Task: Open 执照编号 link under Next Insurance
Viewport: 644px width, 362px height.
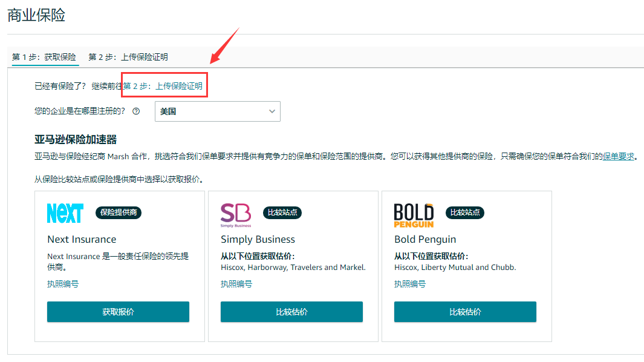Action: pyautogui.click(x=63, y=284)
